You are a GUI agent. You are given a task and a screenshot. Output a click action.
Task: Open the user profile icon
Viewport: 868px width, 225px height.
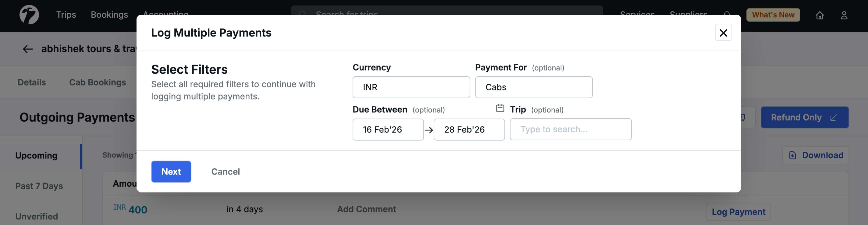point(844,15)
